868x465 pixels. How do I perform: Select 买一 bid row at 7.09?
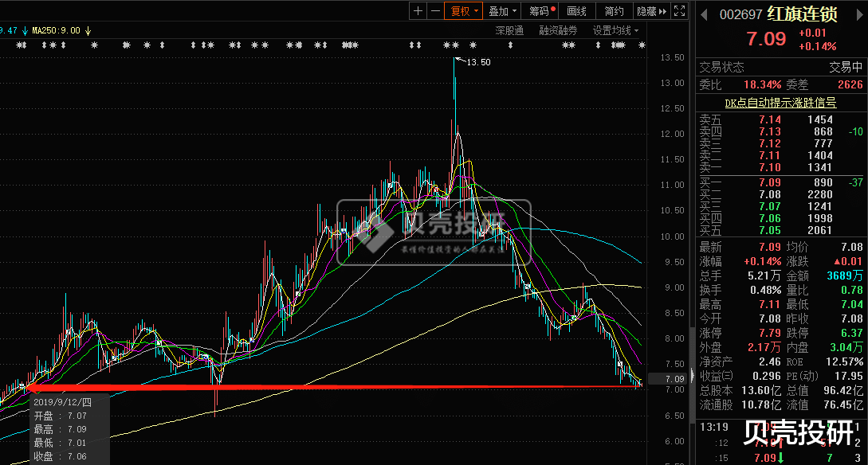(x=780, y=182)
